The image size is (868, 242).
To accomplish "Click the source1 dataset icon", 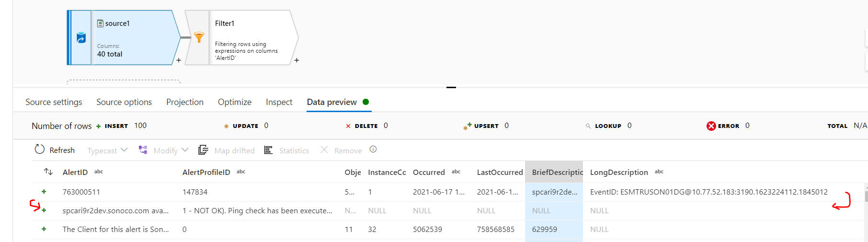I will 81,38.
